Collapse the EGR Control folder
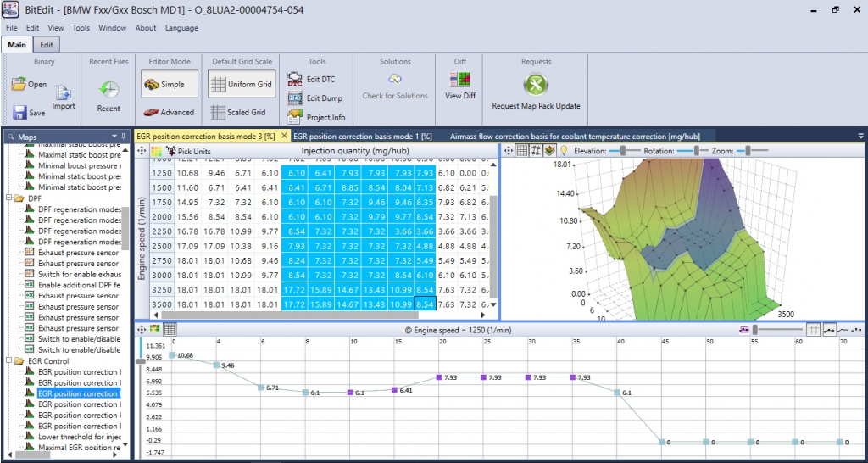This screenshot has height=463, width=868. [9, 361]
